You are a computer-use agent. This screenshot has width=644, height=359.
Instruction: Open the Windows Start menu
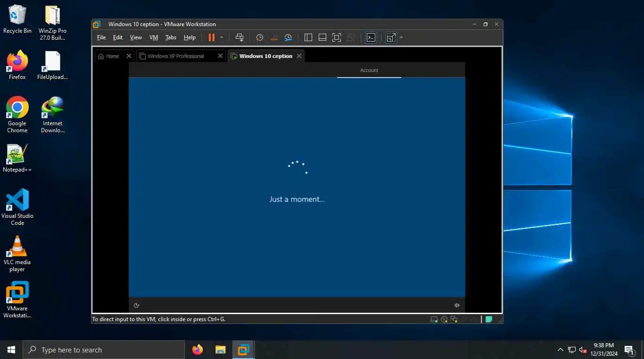click(x=11, y=350)
